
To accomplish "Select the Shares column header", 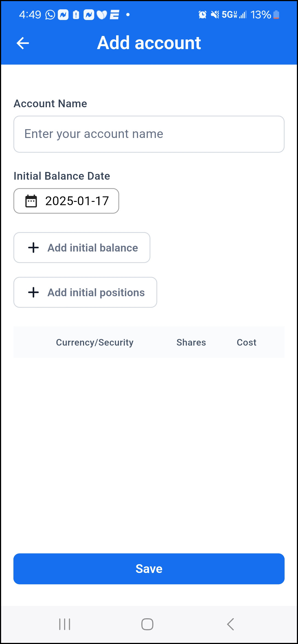I will (x=191, y=342).
